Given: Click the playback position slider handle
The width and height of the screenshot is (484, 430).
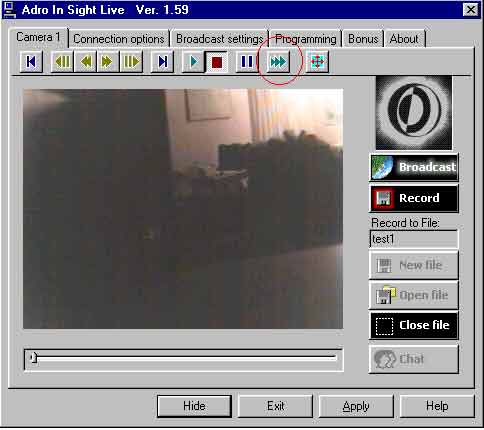Looking at the screenshot, I should [34, 358].
